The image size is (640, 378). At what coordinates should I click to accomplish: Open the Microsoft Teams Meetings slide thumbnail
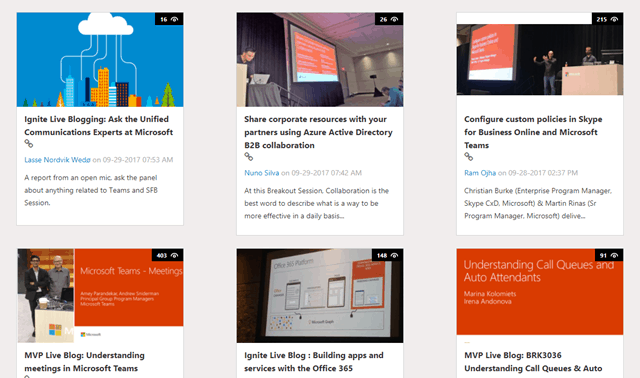coord(100,296)
